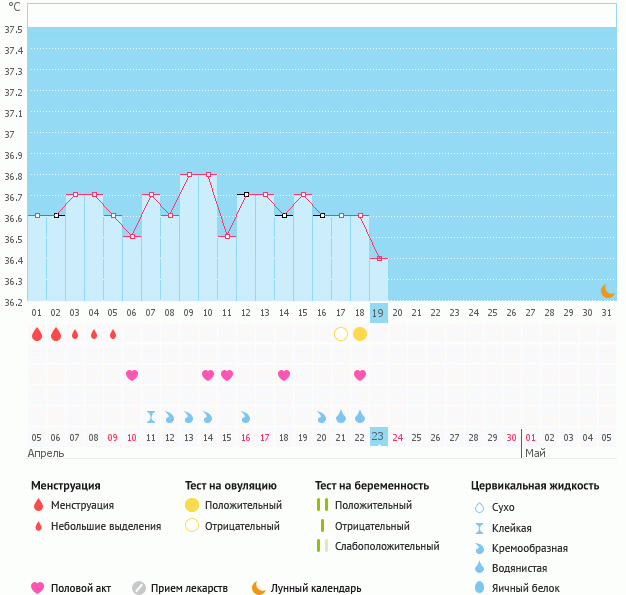The height and width of the screenshot is (595, 626).
Task: Click the lunar calendar icon in the legend
Action: pyautogui.click(x=259, y=588)
